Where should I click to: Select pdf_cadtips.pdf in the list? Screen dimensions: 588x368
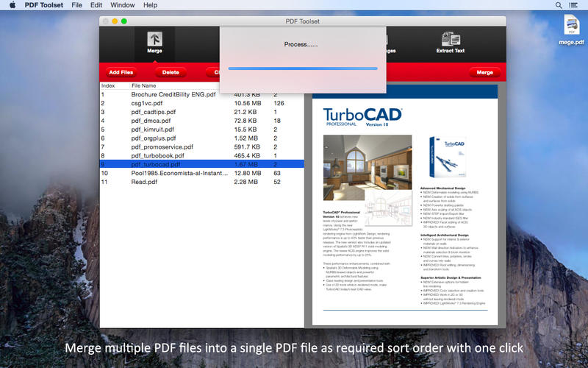coord(201,112)
